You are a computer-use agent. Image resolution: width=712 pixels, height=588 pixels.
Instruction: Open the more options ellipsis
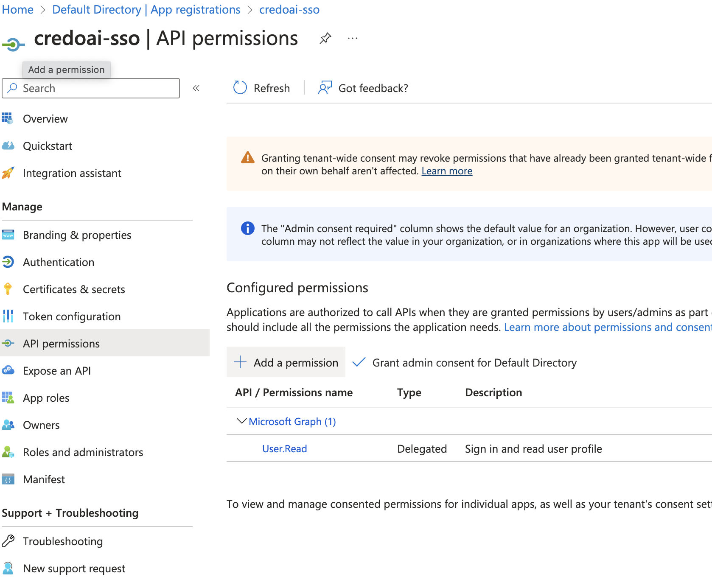click(352, 39)
